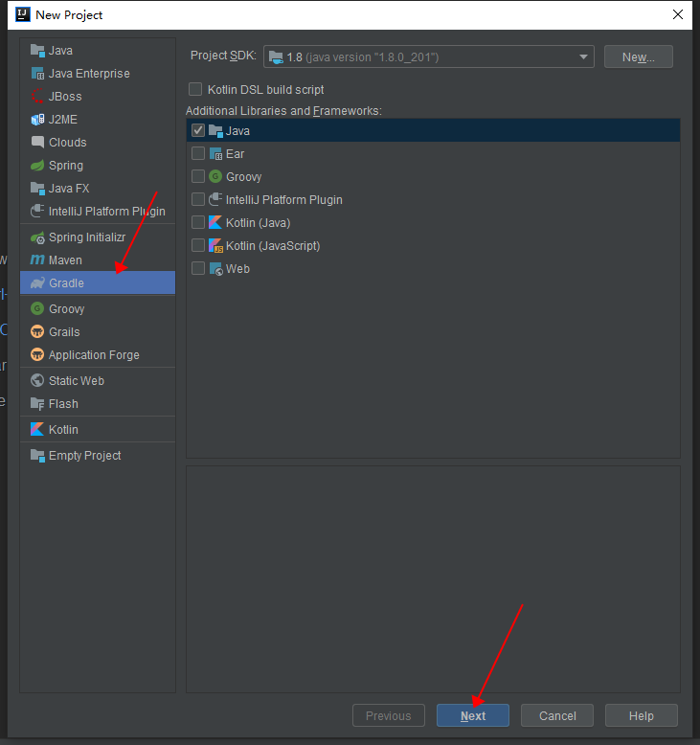The image size is (700, 745).
Task: Click New... SDK button
Action: (x=638, y=57)
